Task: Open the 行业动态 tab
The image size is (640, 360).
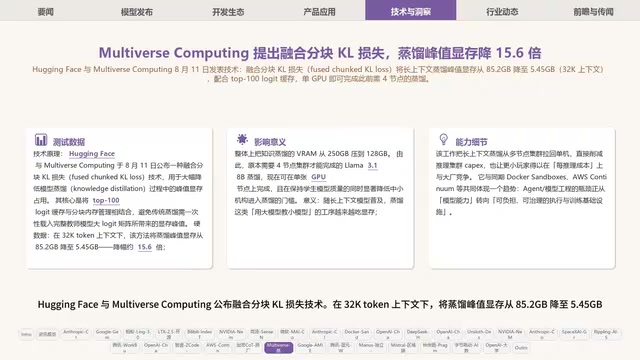Action: [x=502, y=11]
